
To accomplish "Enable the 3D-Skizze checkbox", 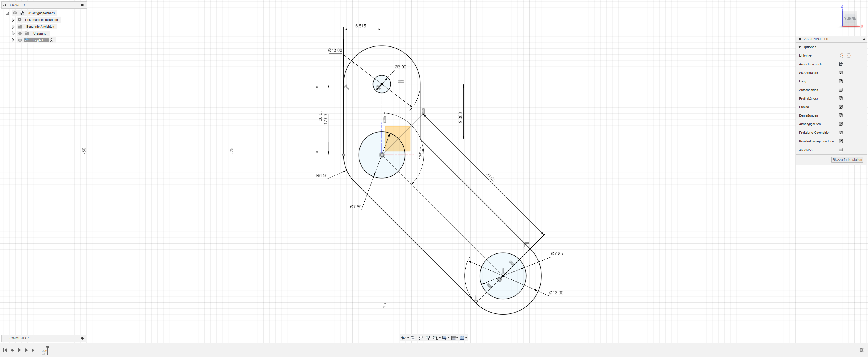I will point(841,150).
